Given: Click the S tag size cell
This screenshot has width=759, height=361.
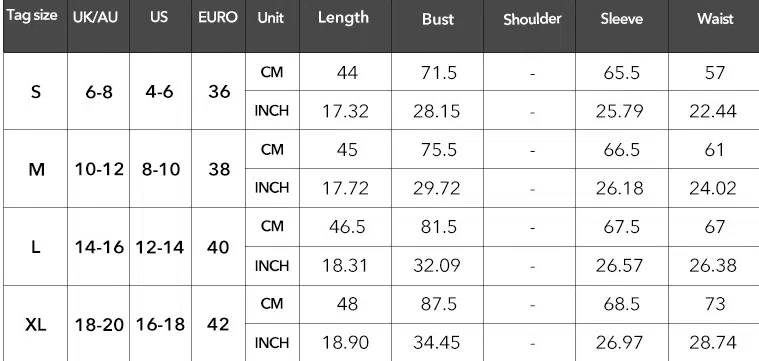Looking at the screenshot, I should pyautogui.click(x=36, y=91).
